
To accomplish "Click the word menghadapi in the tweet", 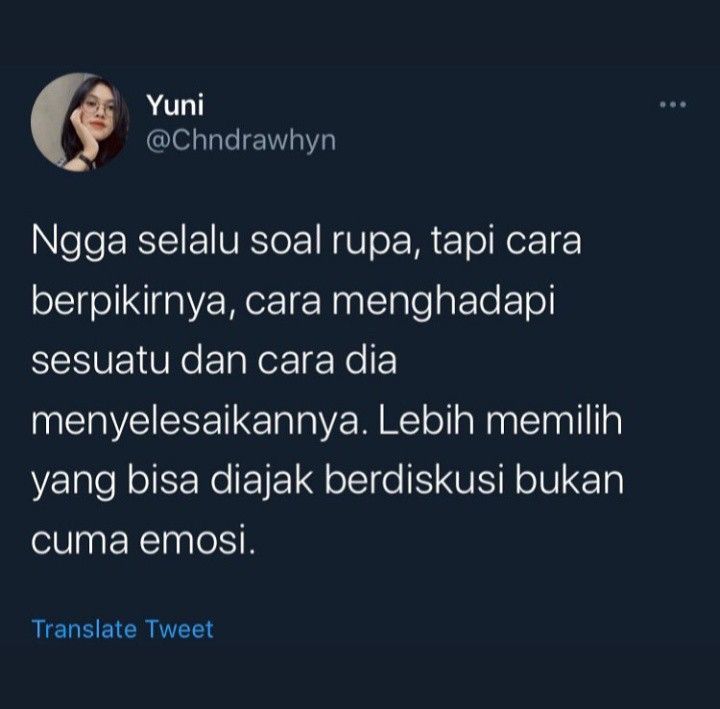I will pos(444,303).
